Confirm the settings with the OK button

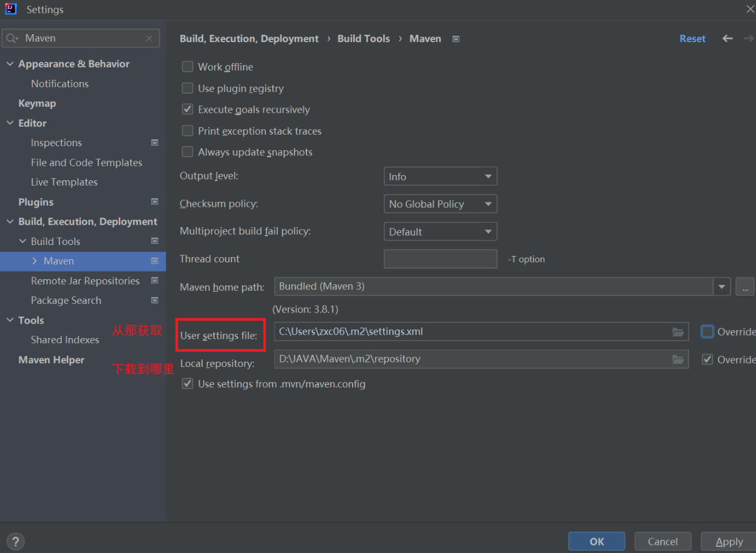(x=596, y=541)
